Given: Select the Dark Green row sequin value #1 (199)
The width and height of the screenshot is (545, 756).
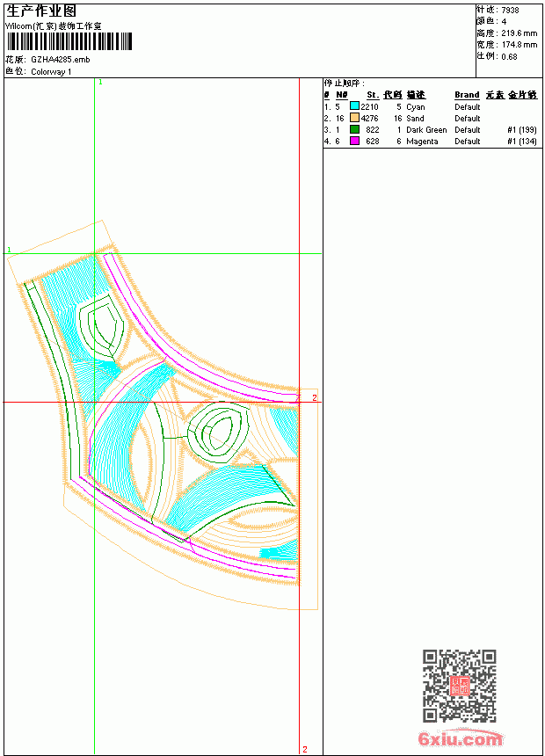Looking at the screenshot, I should click(522, 130).
